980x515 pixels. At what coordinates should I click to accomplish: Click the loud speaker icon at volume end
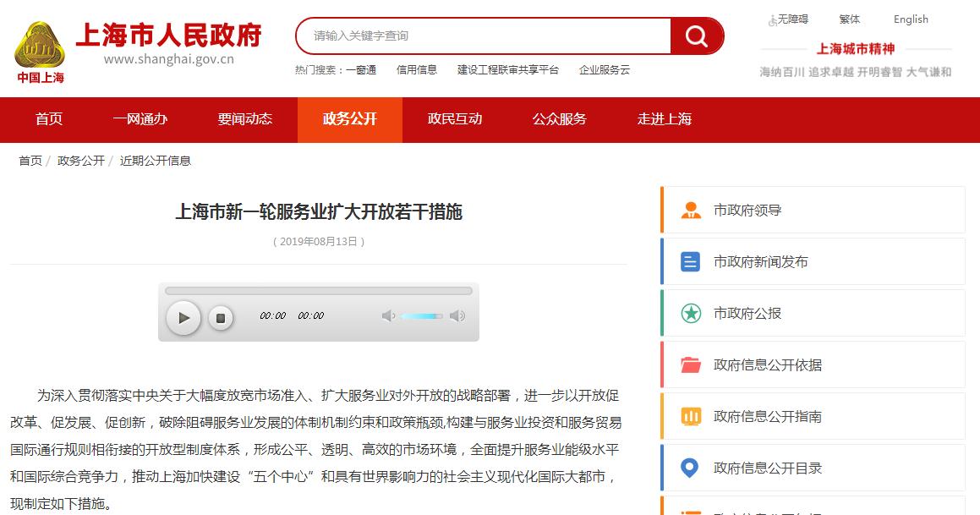pos(457,316)
